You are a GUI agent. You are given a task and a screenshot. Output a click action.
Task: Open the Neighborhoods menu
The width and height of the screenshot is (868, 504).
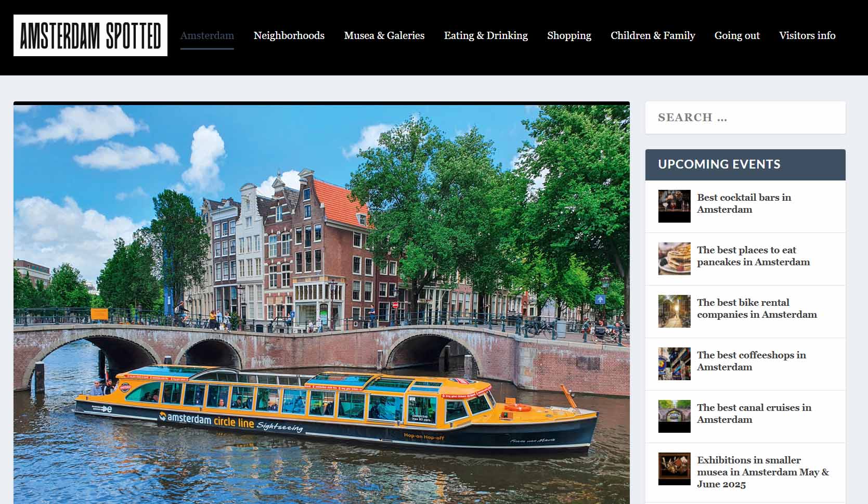[289, 35]
